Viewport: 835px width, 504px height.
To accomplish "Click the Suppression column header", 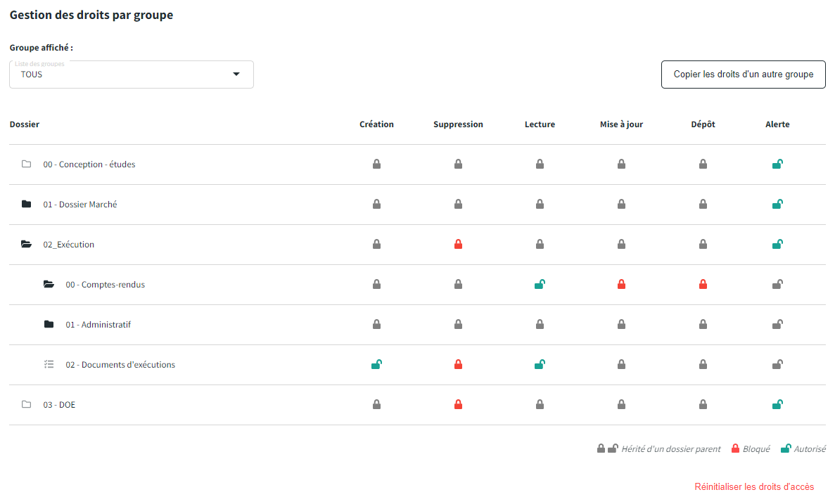I will click(458, 124).
